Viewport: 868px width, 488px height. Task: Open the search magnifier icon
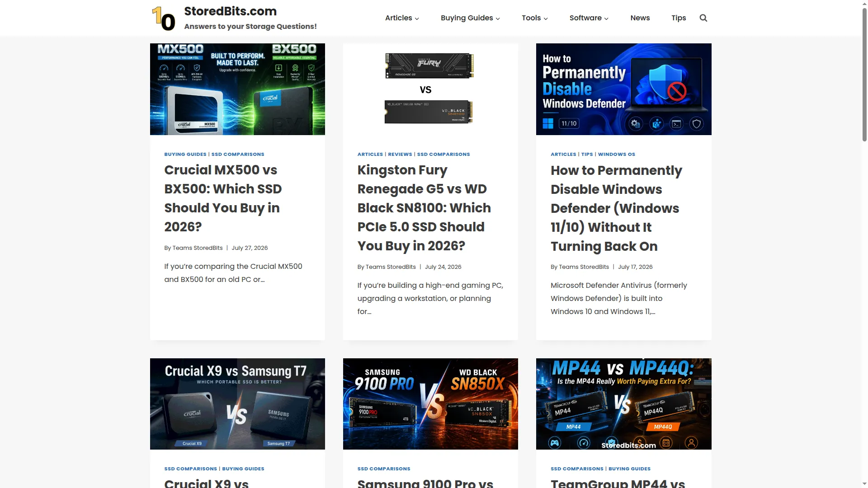(703, 18)
